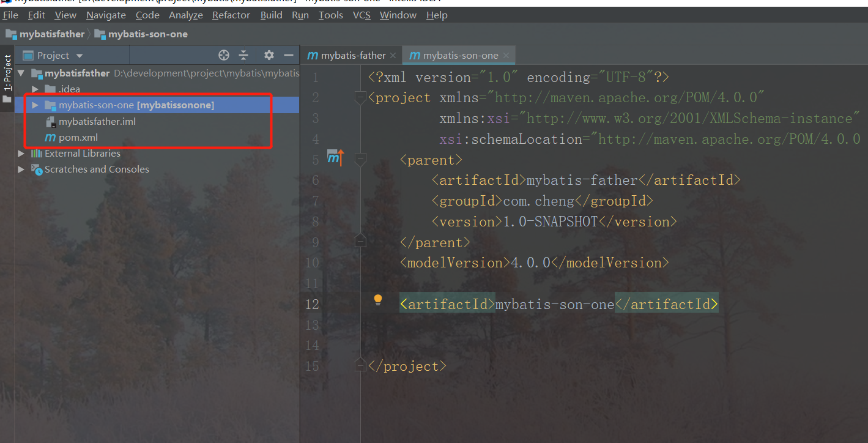Open the Window menu
This screenshot has height=443, width=868.
pyautogui.click(x=398, y=15)
